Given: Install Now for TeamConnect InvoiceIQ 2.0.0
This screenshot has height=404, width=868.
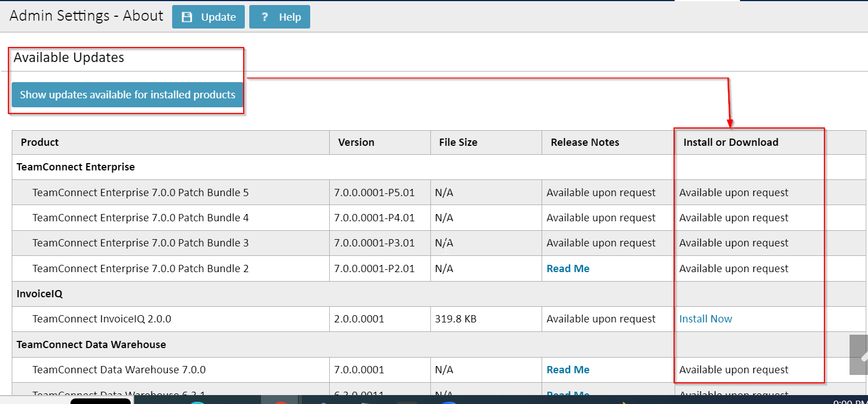Looking at the screenshot, I should [705, 319].
